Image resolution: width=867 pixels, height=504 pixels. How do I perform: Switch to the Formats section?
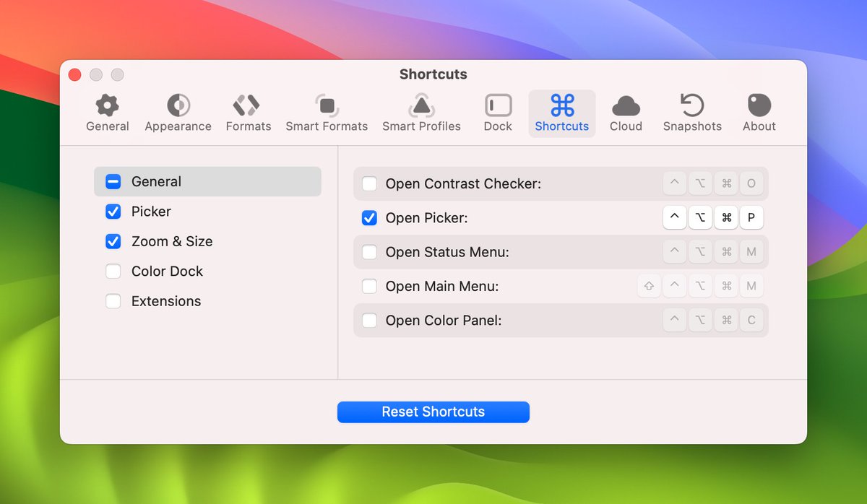coord(248,112)
